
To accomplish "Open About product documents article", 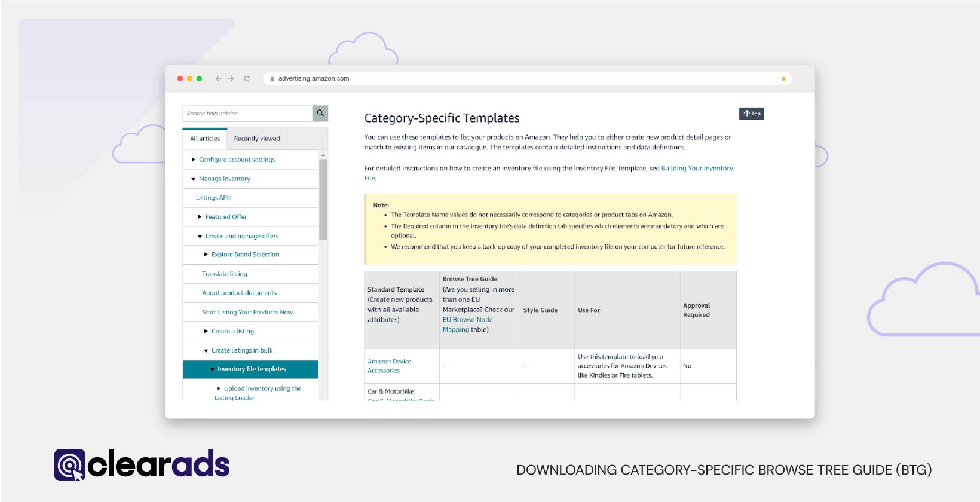I will 239,293.
